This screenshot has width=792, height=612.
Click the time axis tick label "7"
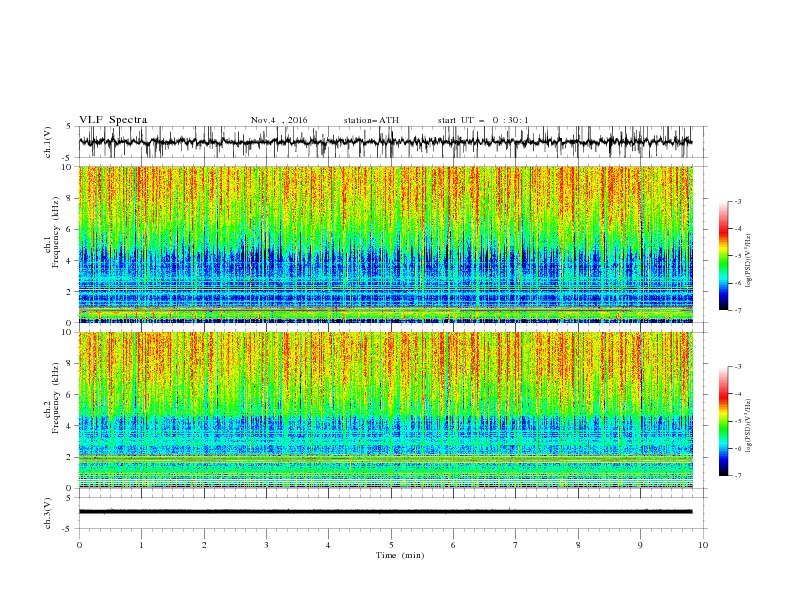[x=516, y=545]
